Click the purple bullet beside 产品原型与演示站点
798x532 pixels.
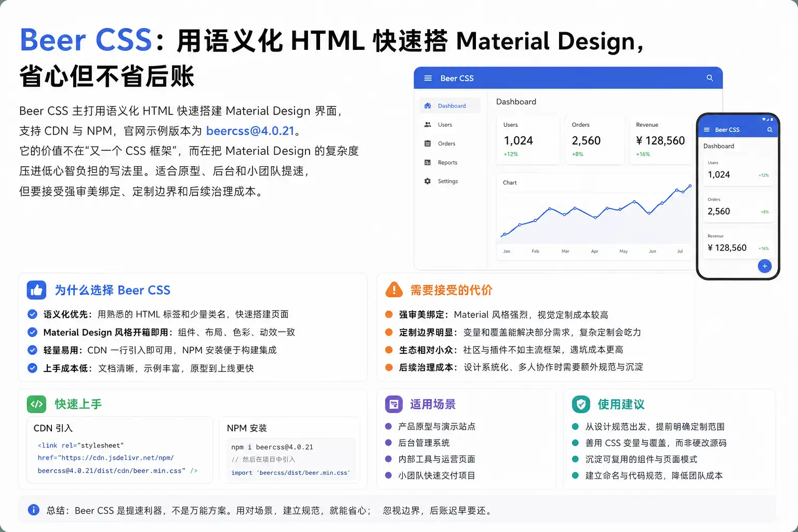point(388,427)
